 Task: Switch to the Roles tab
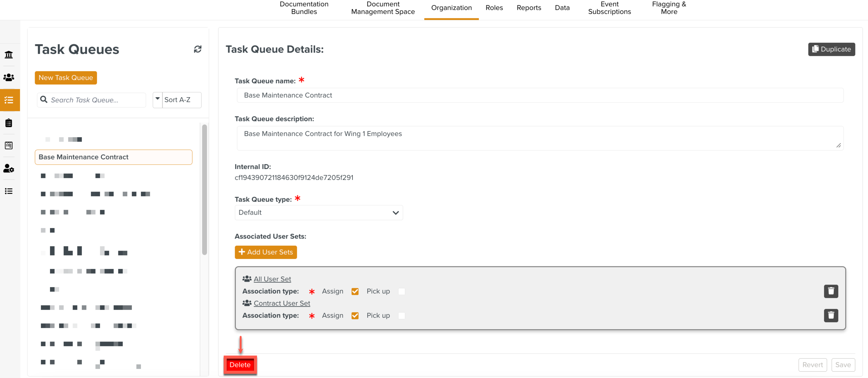tap(494, 8)
